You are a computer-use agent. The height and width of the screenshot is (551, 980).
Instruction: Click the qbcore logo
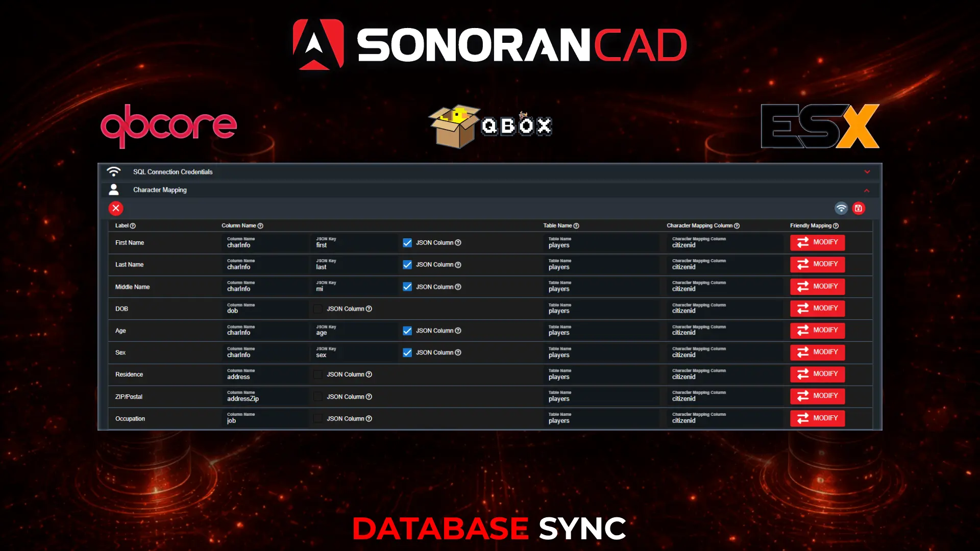[168, 126]
